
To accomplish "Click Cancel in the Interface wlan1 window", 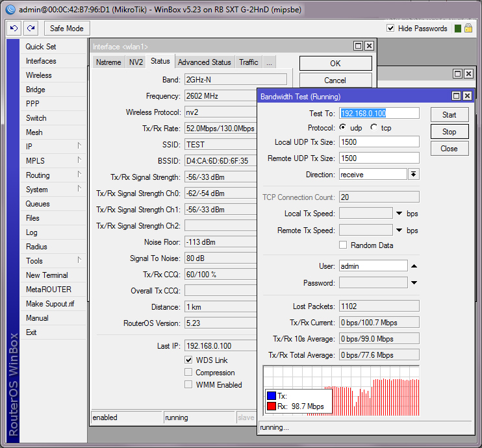I will click(335, 81).
